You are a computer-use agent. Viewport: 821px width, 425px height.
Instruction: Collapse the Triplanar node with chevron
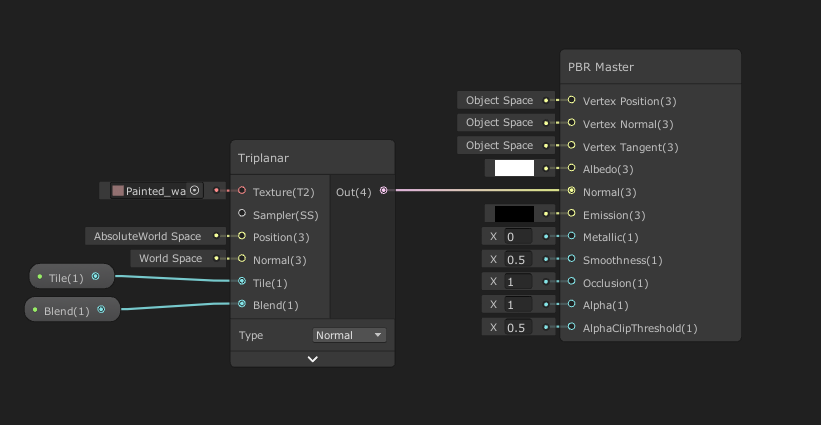pos(313,358)
